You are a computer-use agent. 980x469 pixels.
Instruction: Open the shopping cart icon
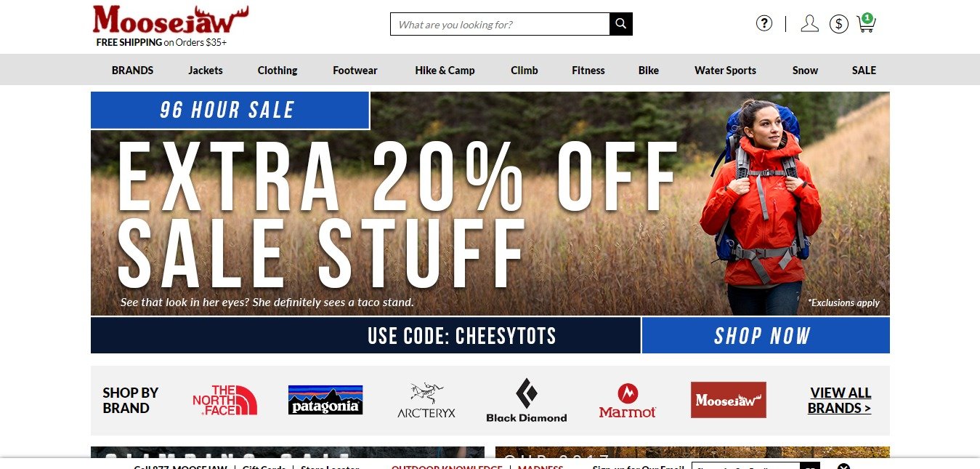click(866, 23)
